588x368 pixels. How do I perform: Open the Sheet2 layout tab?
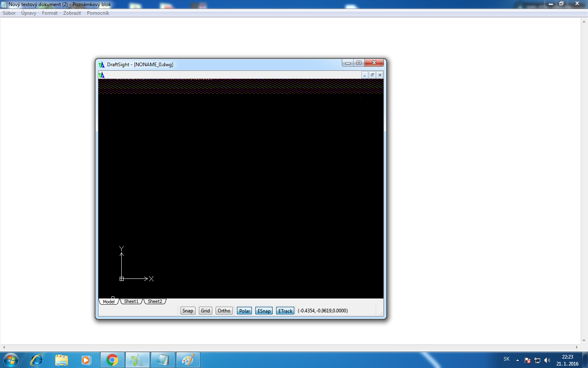[x=155, y=301]
